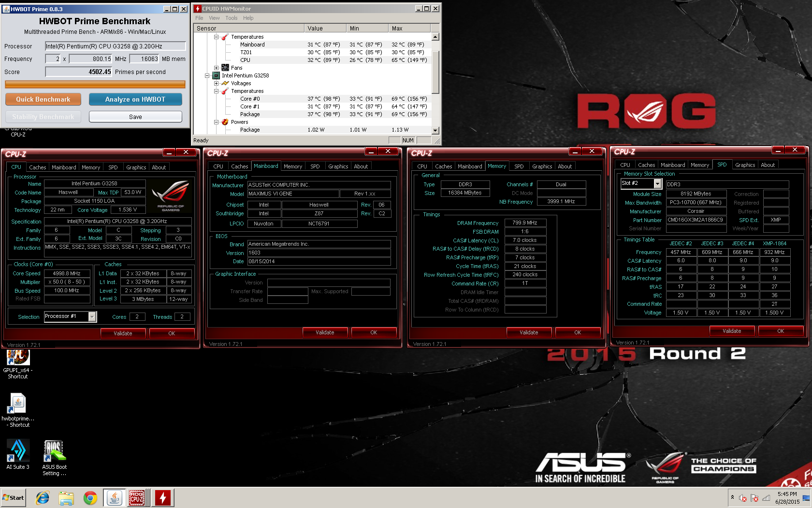Open the Help menu in HWMonitor
The width and height of the screenshot is (812, 508).
[248, 18]
